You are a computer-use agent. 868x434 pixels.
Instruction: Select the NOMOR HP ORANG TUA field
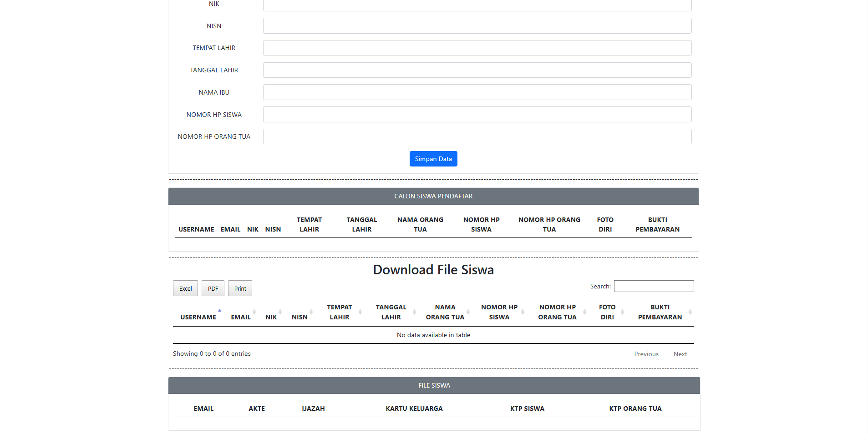[477, 136]
